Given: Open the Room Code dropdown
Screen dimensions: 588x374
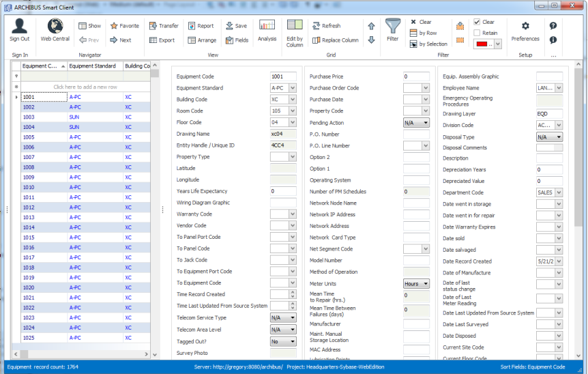Looking at the screenshot, I should [293, 111].
